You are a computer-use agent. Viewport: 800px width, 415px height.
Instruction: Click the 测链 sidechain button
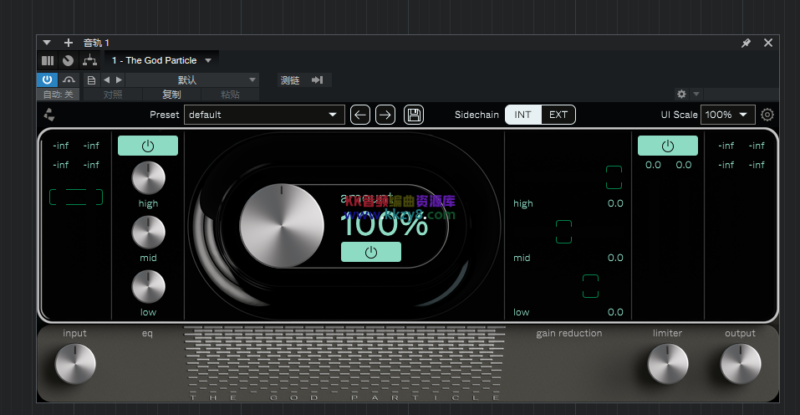290,80
